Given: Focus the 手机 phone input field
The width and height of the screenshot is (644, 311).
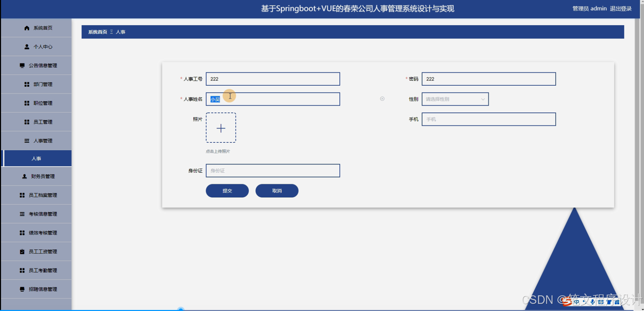Looking at the screenshot, I should click(488, 119).
